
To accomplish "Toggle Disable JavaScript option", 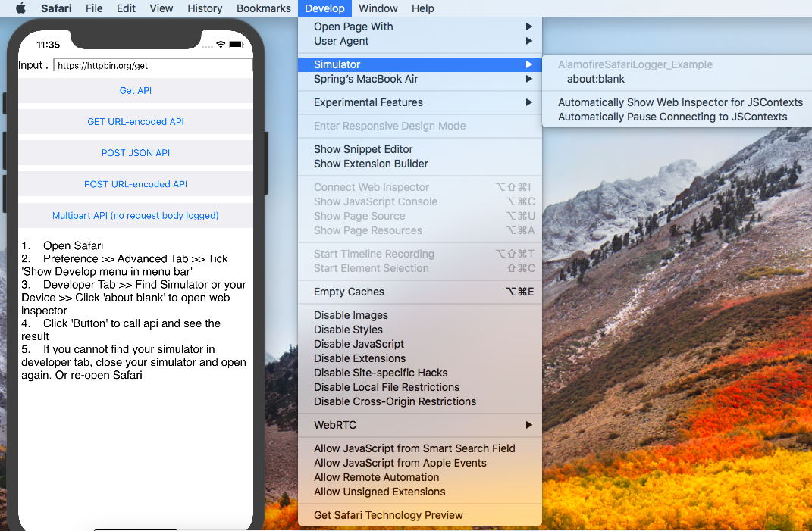I will (420, 344).
